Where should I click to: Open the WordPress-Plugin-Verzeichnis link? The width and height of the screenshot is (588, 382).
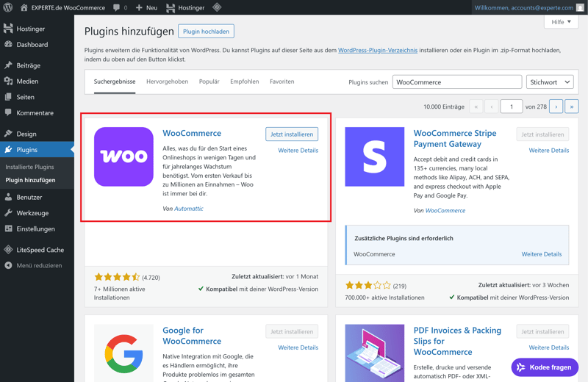pos(377,50)
